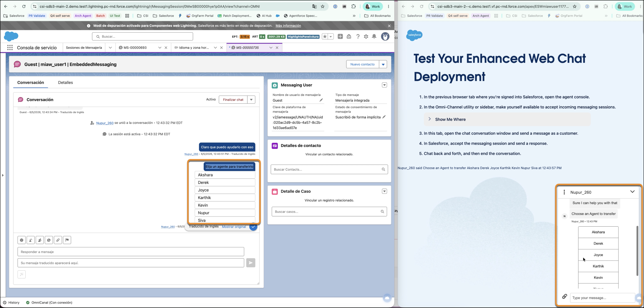Viewport: 644px width, 308px height.
Task: Open Nuevo contacto dropdown arrow
Action: coord(383,64)
